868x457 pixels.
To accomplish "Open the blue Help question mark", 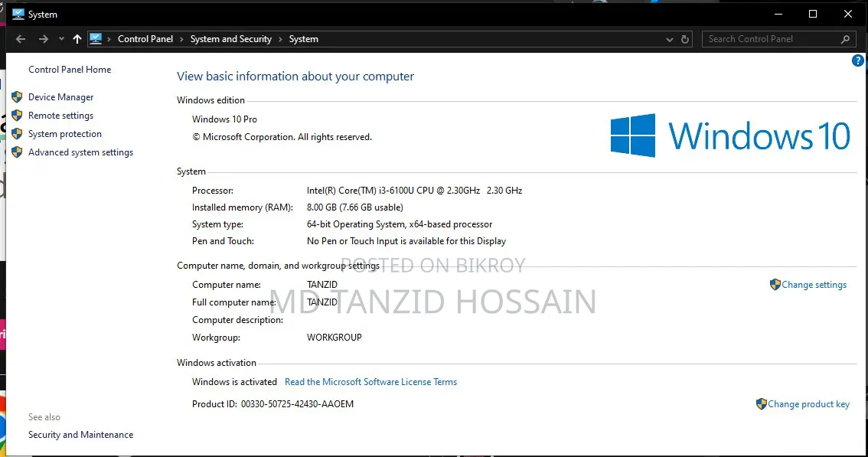I will point(857,61).
